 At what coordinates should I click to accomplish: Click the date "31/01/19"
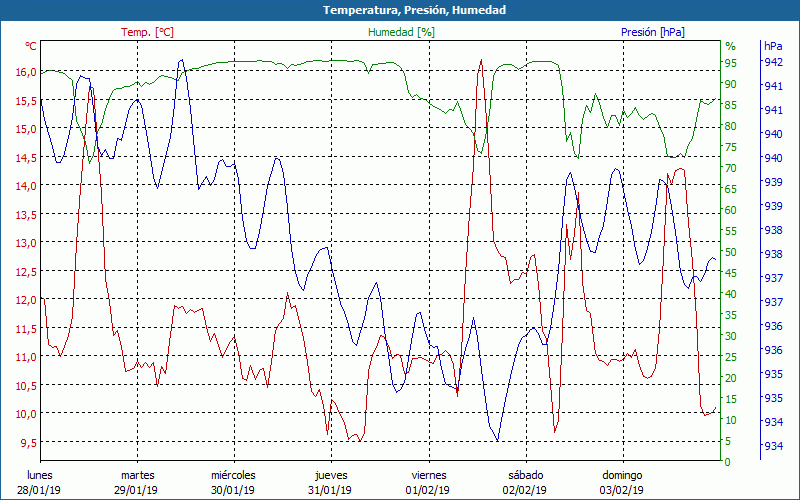click(330, 490)
